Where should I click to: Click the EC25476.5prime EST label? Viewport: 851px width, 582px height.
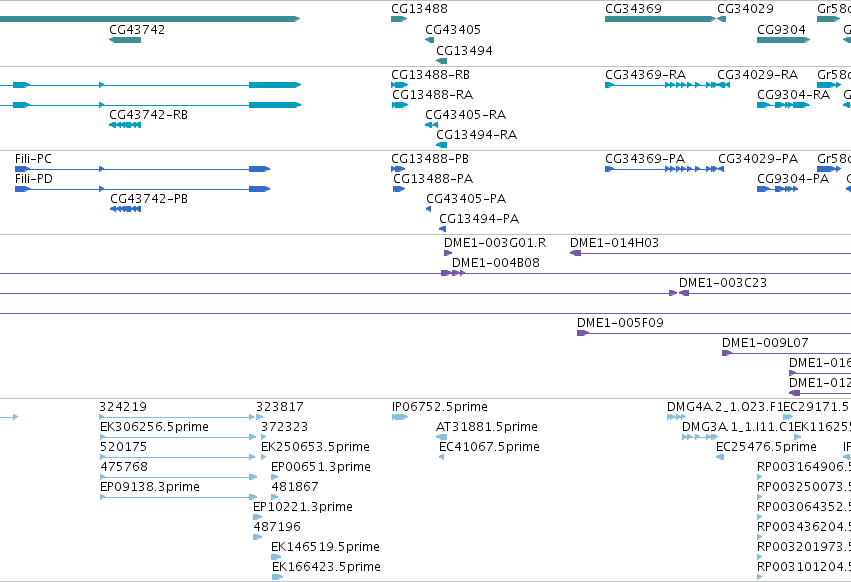coord(766,447)
